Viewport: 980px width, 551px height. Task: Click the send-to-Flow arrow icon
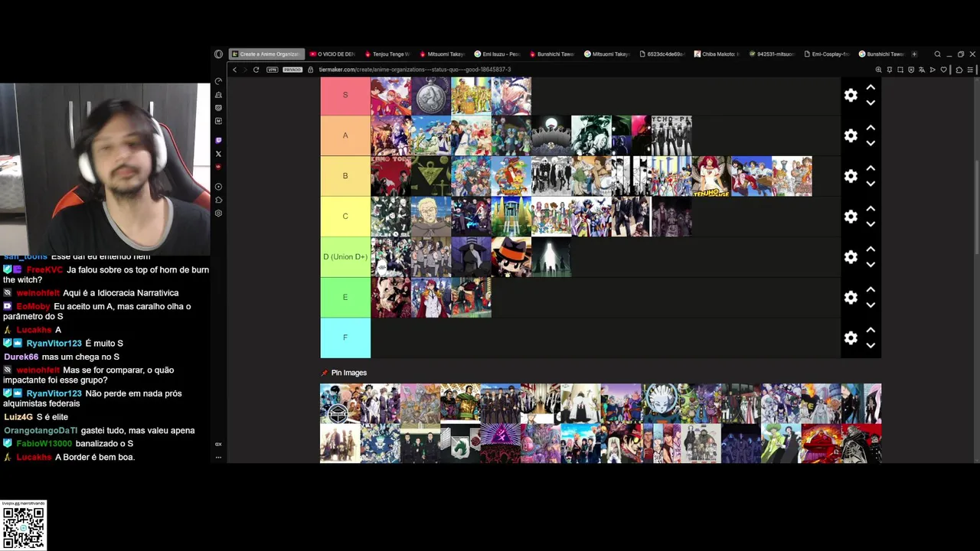point(933,70)
